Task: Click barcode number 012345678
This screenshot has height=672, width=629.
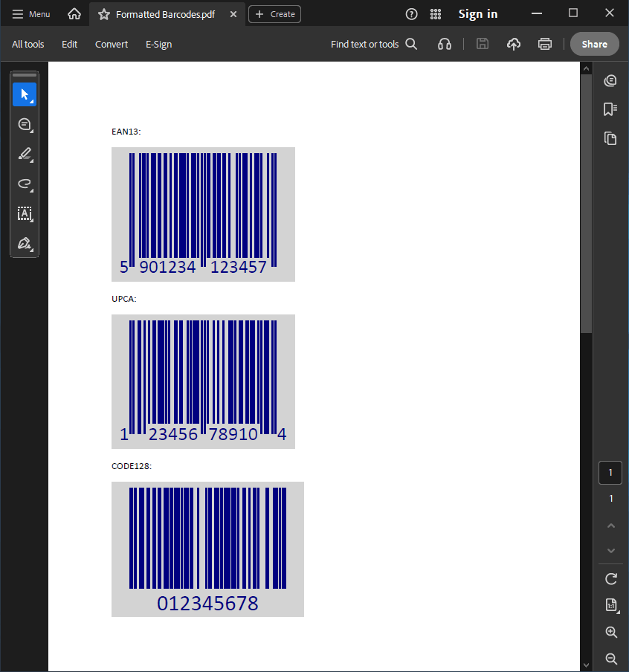Action: pos(207,604)
